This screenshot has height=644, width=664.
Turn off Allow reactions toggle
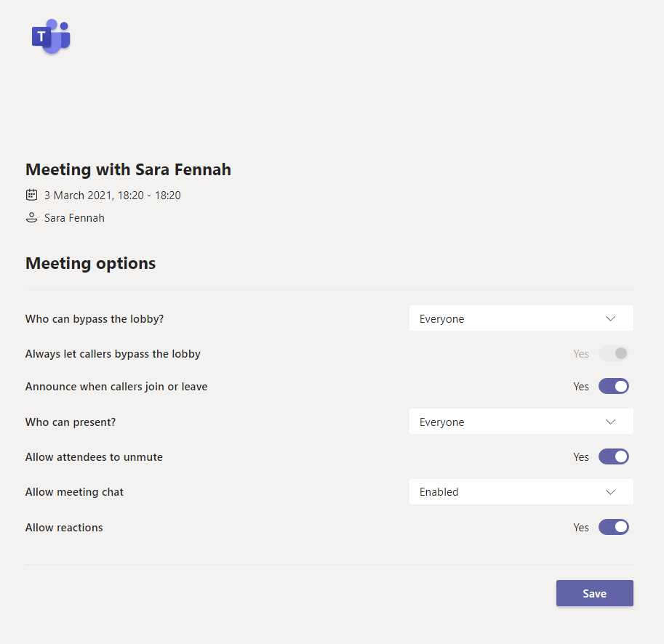pos(613,527)
